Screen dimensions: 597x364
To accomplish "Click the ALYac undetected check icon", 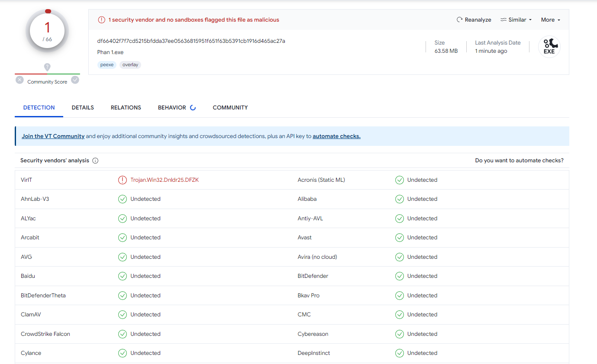I will coord(123,219).
